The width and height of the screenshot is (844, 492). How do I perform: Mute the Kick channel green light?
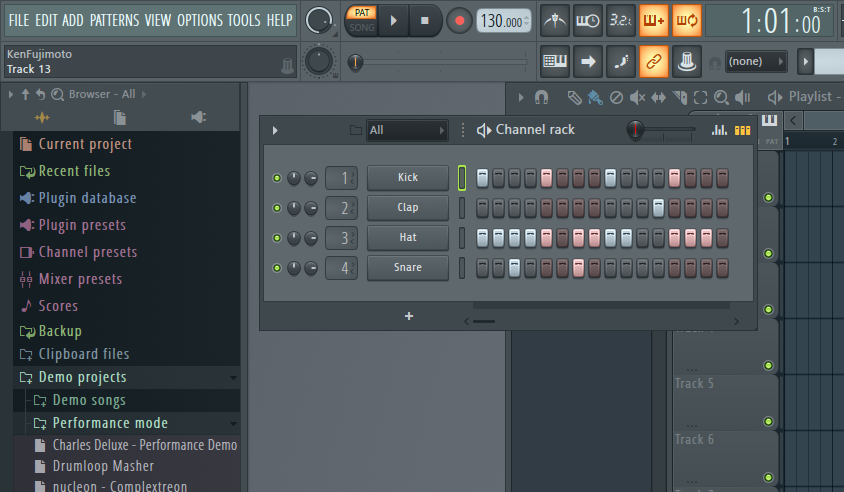coord(277,178)
